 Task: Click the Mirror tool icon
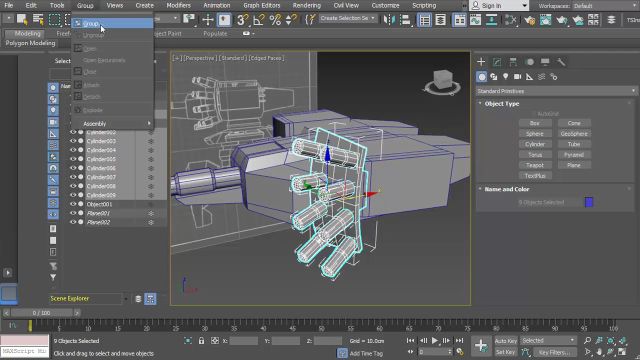pyautogui.click(x=389, y=19)
